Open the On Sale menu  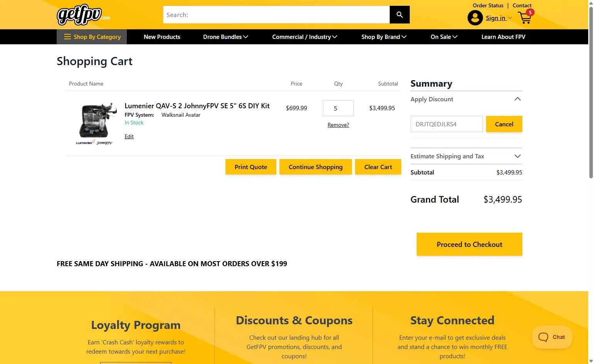click(444, 37)
